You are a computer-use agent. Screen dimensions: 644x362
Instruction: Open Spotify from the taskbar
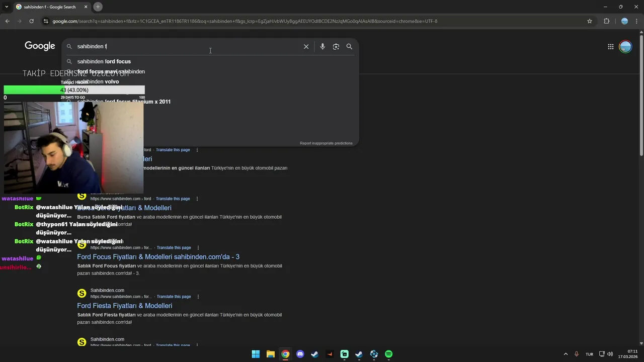coord(389,354)
